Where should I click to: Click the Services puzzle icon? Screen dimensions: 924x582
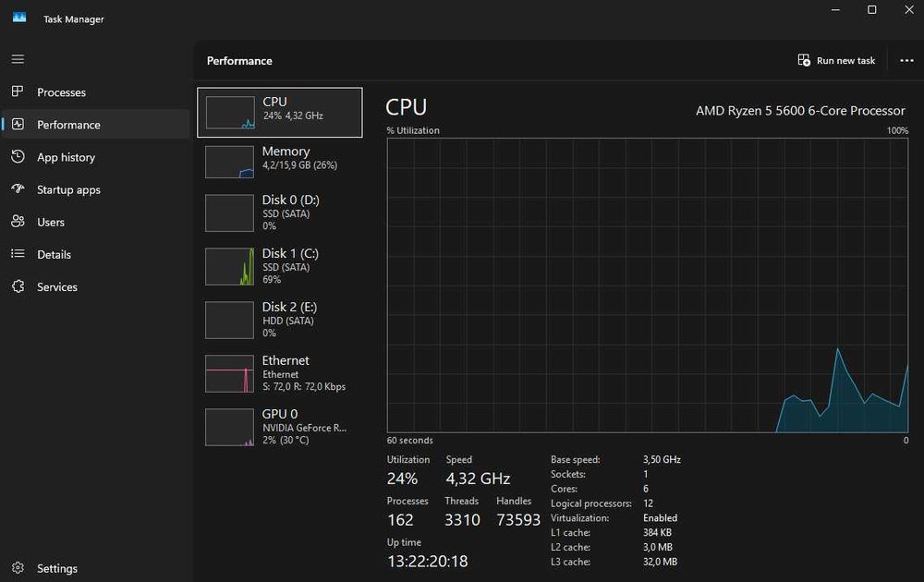18,286
